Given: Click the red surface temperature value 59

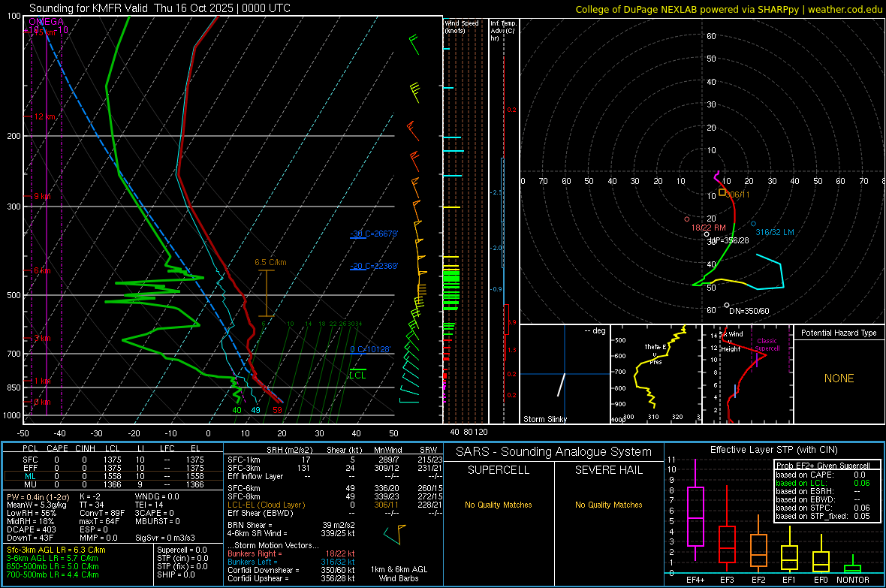Looking at the screenshot, I should (278, 410).
